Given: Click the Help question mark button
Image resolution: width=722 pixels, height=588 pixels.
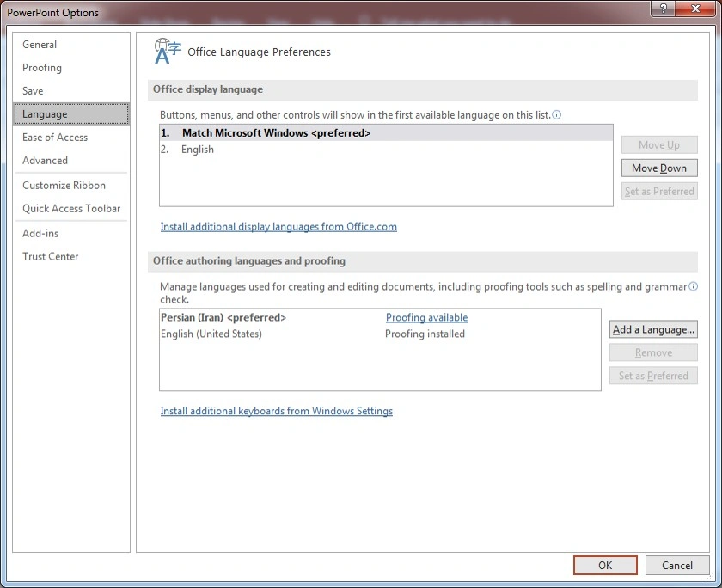Looking at the screenshot, I should [x=664, y=9].
